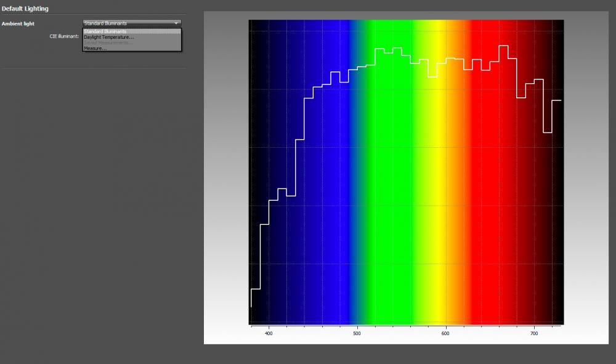Viewport: 616px width, 364px height.
Task: Click the 600 wavelength axis label
Action: click(445, 333)
